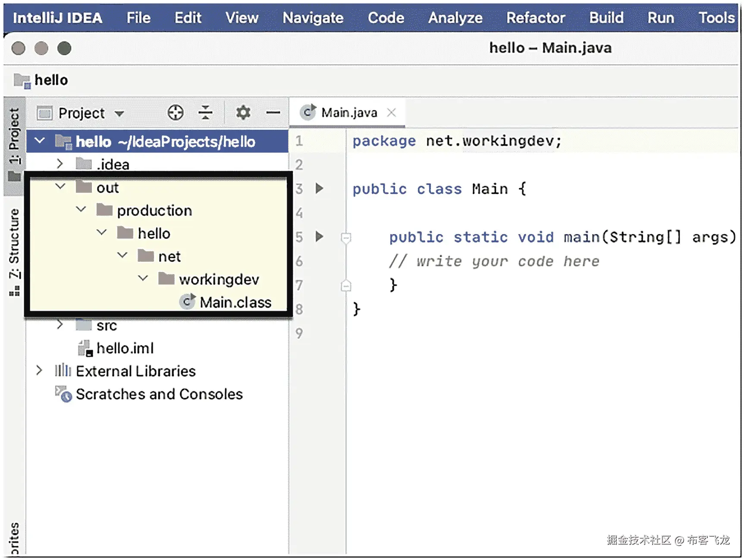Image resolution: width=744 pixels, height=560 pixels.
Task: Click the hello module folder icon in breadcrumb
Action: click(22, 80)
